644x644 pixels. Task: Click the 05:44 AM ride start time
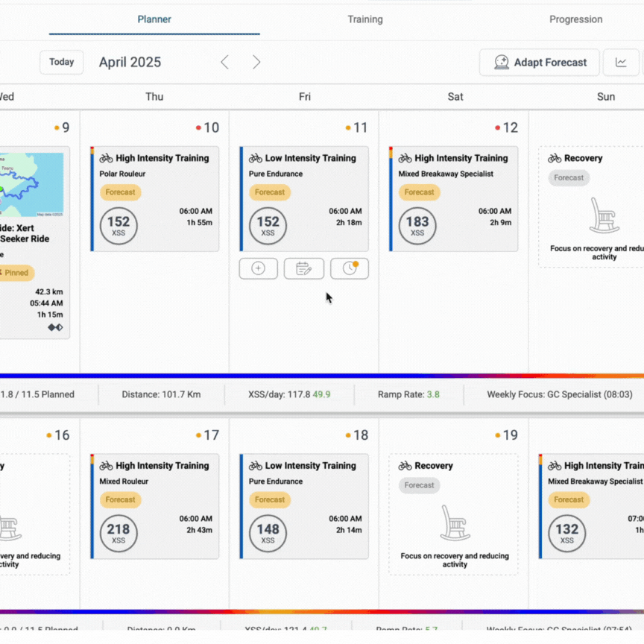point(46,303)
